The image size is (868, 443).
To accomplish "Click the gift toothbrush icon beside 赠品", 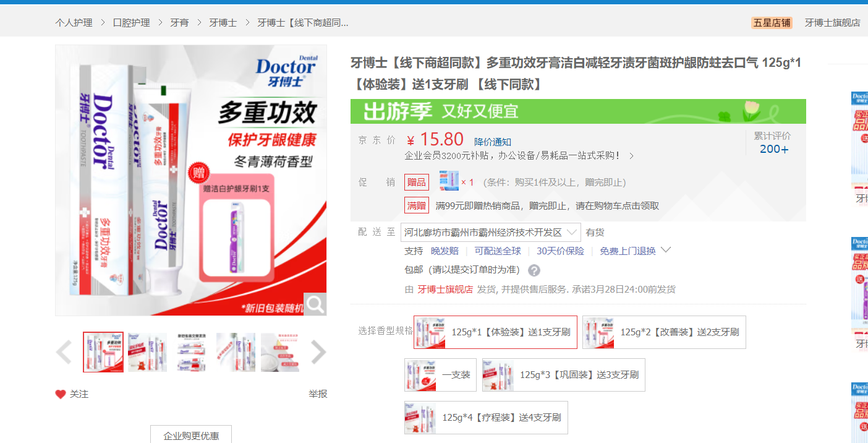I will [x=449, y=182].
